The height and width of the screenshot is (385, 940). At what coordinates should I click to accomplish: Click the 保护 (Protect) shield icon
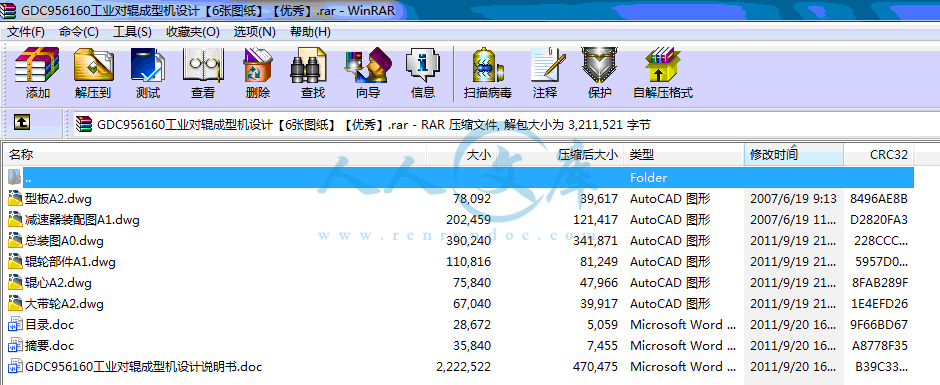(599, 65)
